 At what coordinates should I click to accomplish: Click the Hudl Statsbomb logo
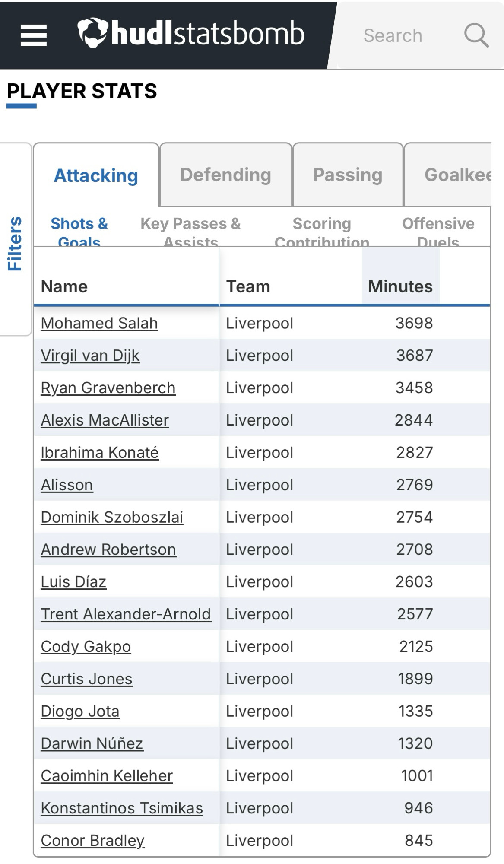191,33
